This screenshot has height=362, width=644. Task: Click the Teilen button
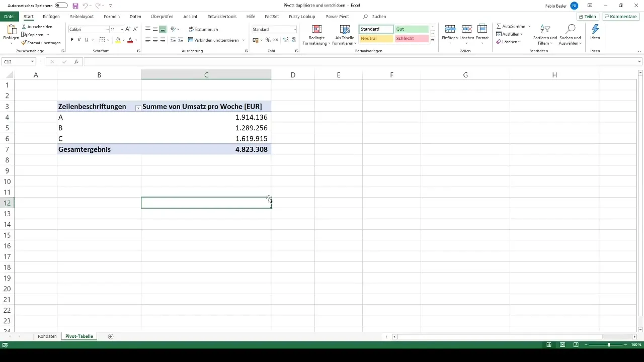coord(587,17)
